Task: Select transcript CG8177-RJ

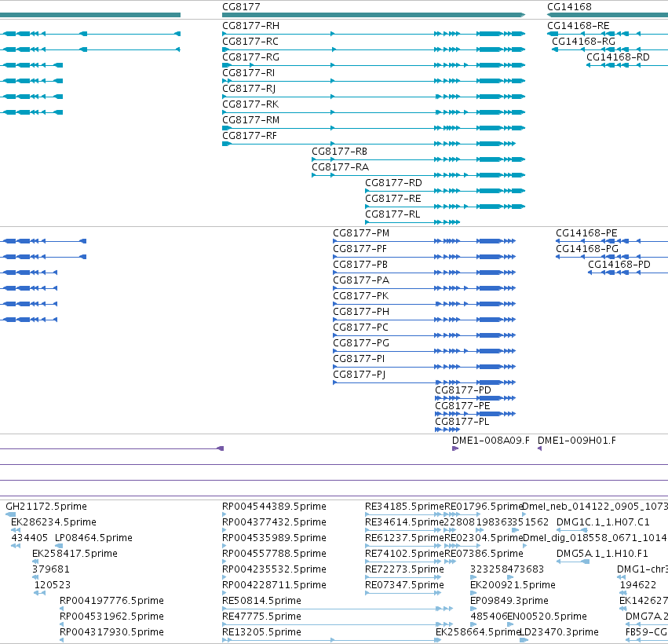Action: pos(249,89)
